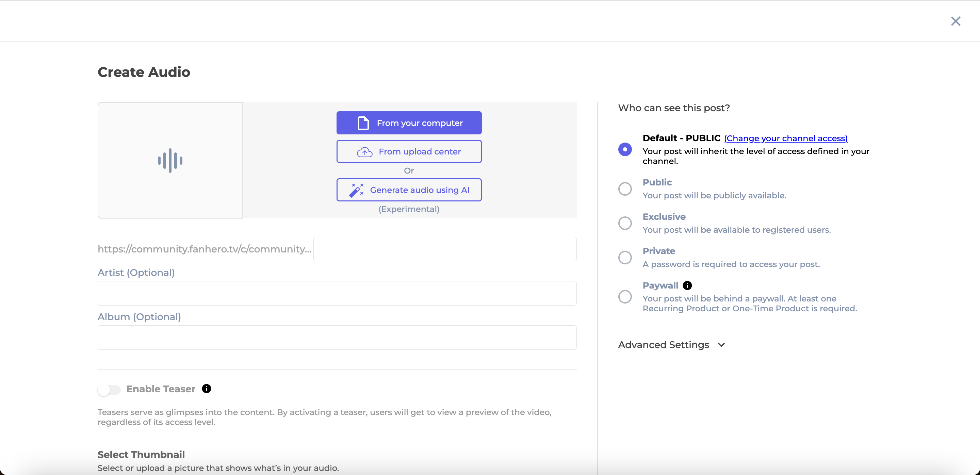Select the Private radio button
980x475 pixels.
click(x=625, y=258)
